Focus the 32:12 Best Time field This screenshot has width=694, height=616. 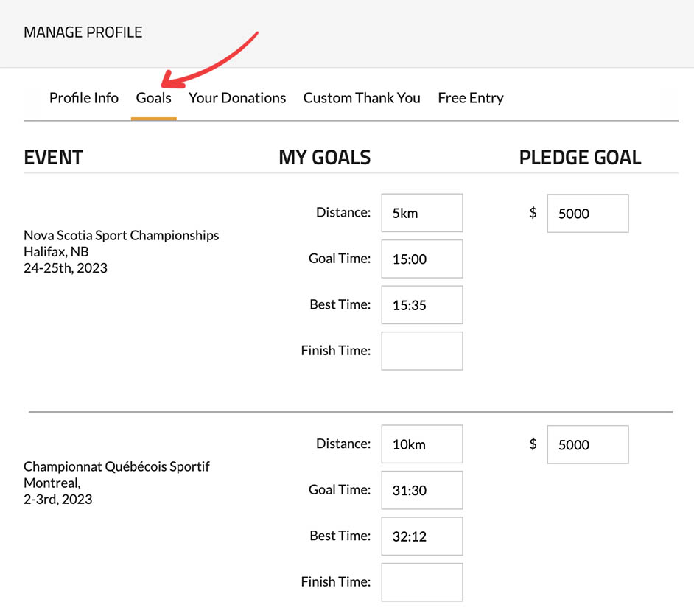click(421, 536)
